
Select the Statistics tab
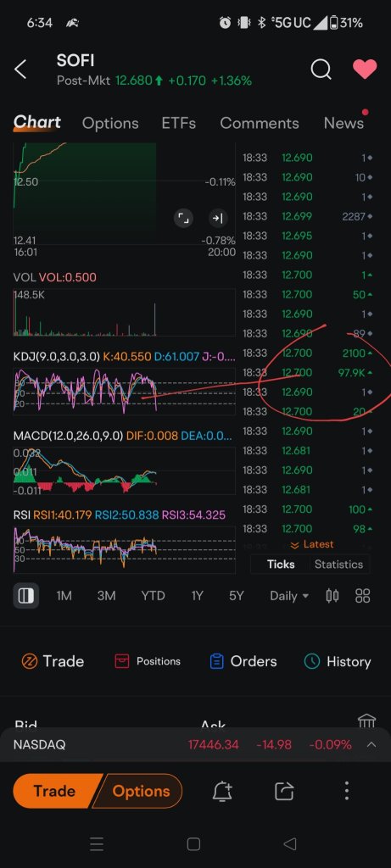click(339, 564)
